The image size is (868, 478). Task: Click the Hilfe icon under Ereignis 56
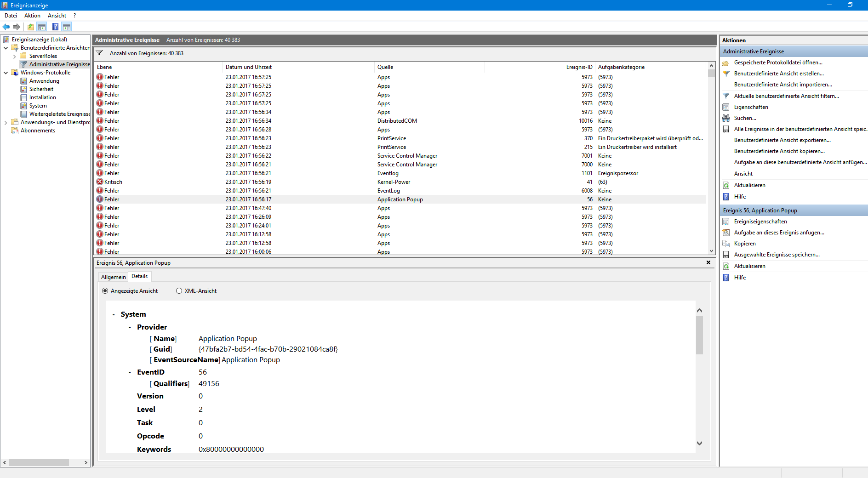point(726,278)
